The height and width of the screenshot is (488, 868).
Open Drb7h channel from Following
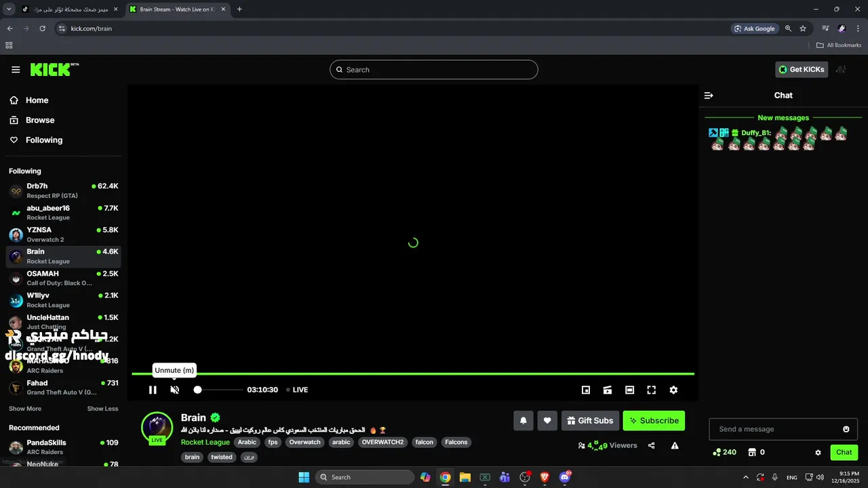point(64,190)
